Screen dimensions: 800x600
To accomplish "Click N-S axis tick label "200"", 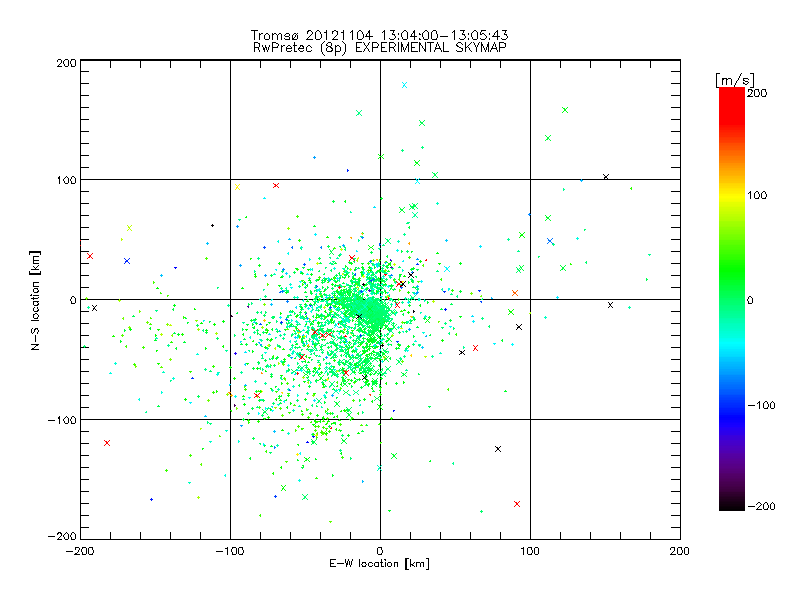I will [66, 63].
